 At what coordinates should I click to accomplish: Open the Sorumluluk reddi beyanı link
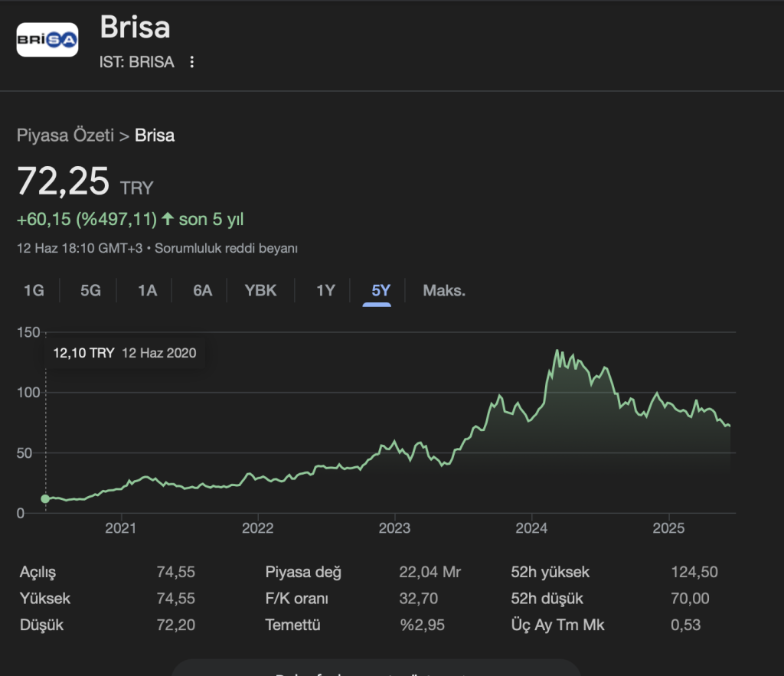(226, 249)
